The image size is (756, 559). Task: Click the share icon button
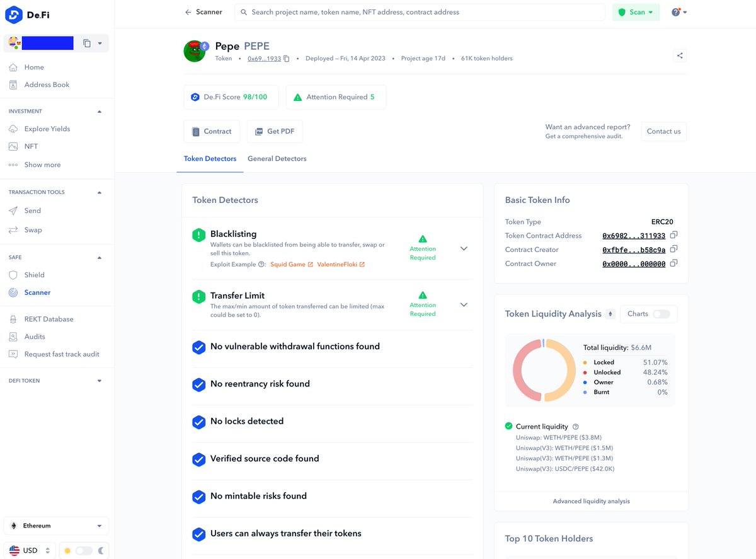point(680,55)
